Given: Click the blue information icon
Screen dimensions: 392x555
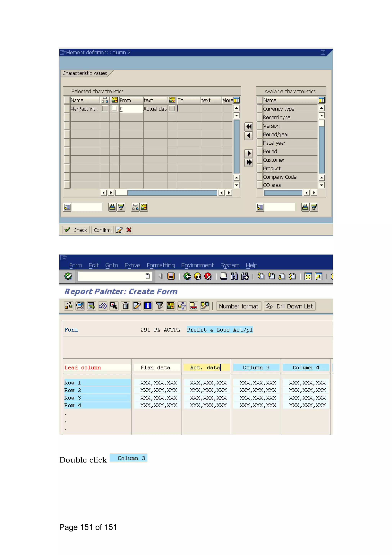Looking at the screenshot, I should coord(148,306).
